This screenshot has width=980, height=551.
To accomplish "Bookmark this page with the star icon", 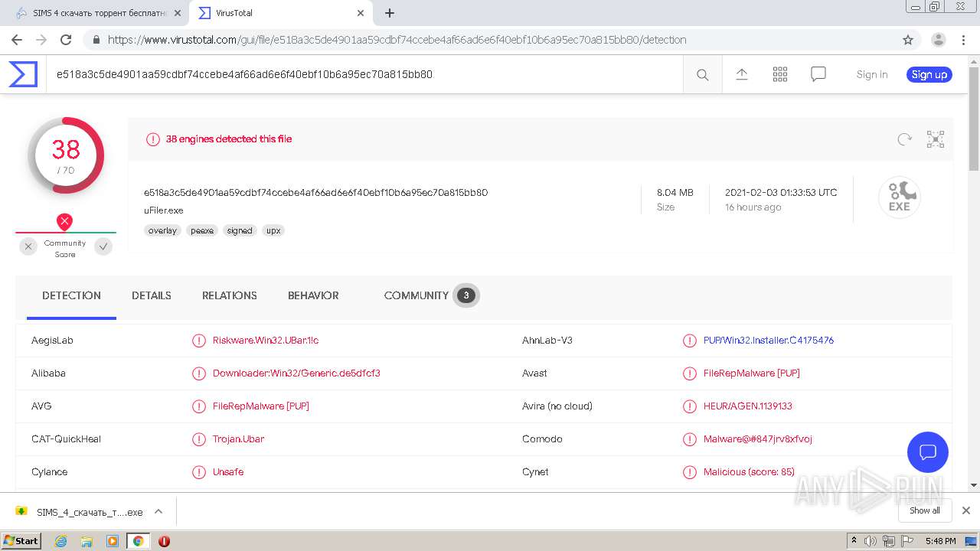I will (908, 40).
